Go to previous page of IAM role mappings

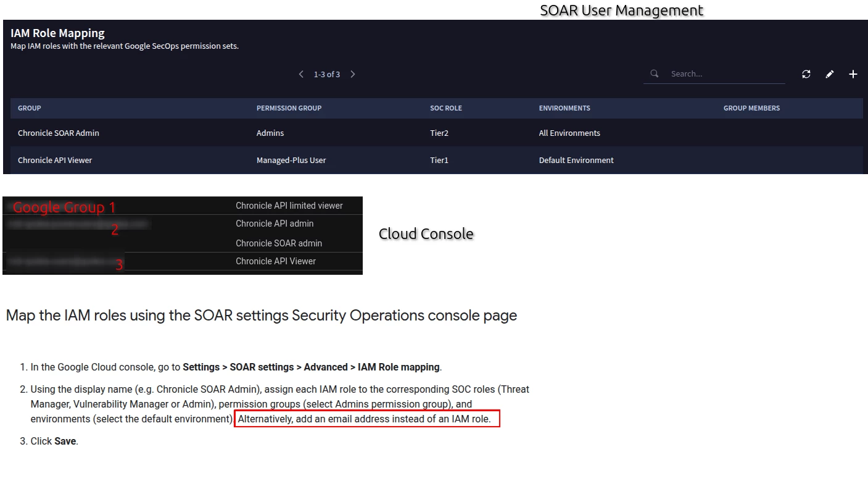pyautogui.click(x=301, y=74)
